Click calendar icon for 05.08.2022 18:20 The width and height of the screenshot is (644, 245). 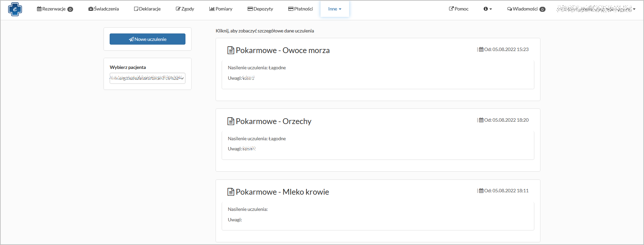[481, 120]
